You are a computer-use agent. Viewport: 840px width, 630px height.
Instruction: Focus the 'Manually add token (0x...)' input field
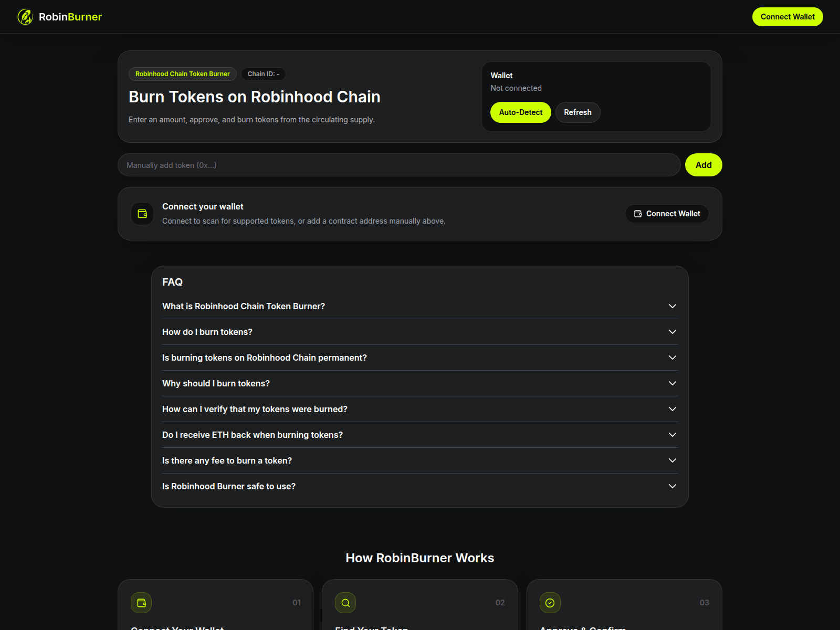[x=399, y=165]
